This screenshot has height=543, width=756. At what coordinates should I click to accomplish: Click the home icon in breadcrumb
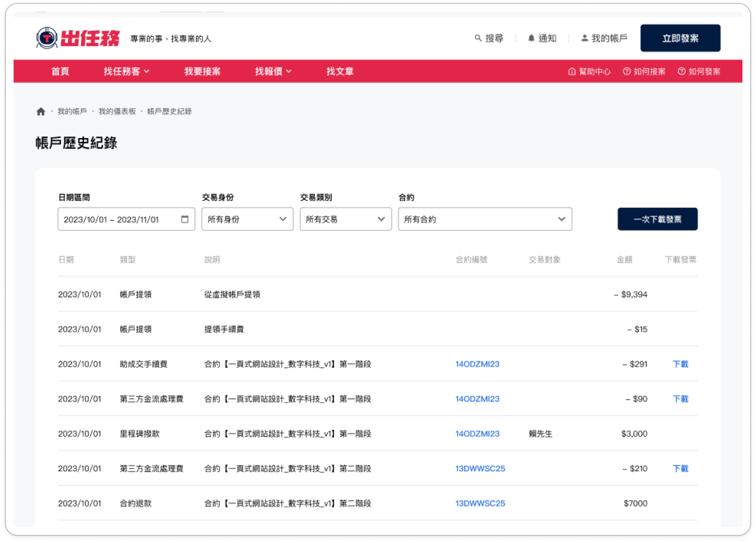point(41,111)
